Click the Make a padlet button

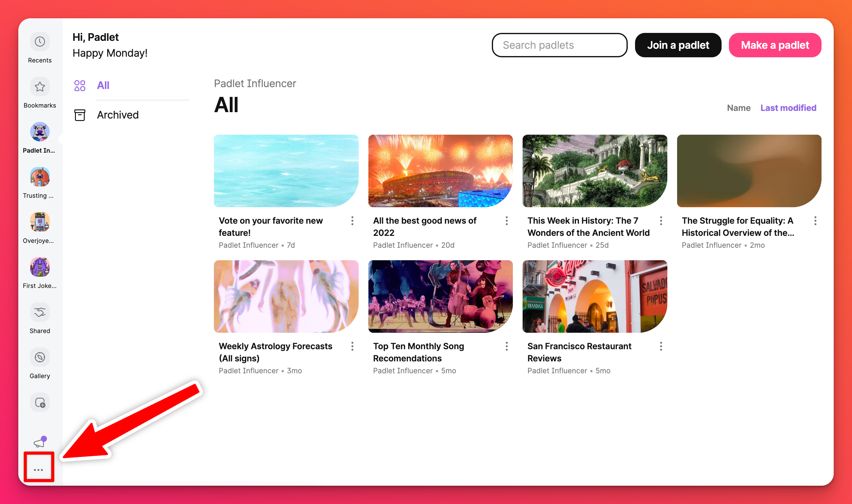click(775, 45)
